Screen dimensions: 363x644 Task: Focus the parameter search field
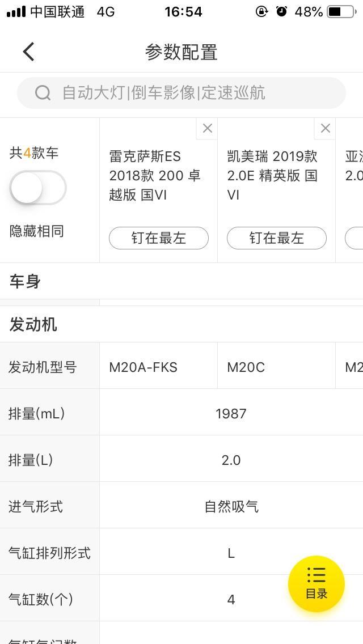tap(181, 93)
